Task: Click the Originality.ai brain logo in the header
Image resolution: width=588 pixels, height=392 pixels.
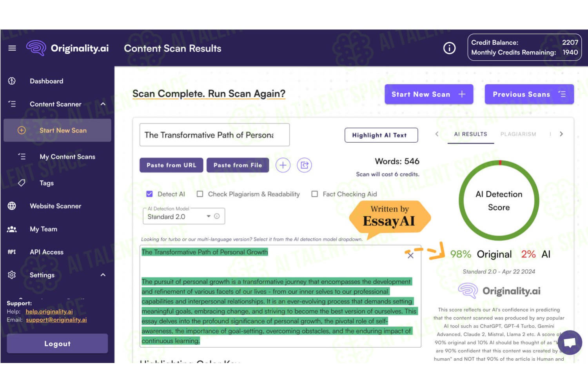Action: coord(36,48)
